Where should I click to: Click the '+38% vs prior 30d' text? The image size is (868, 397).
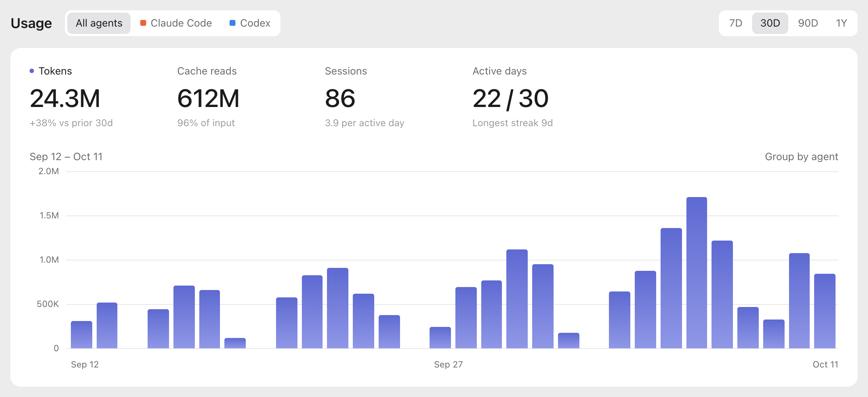71,123
